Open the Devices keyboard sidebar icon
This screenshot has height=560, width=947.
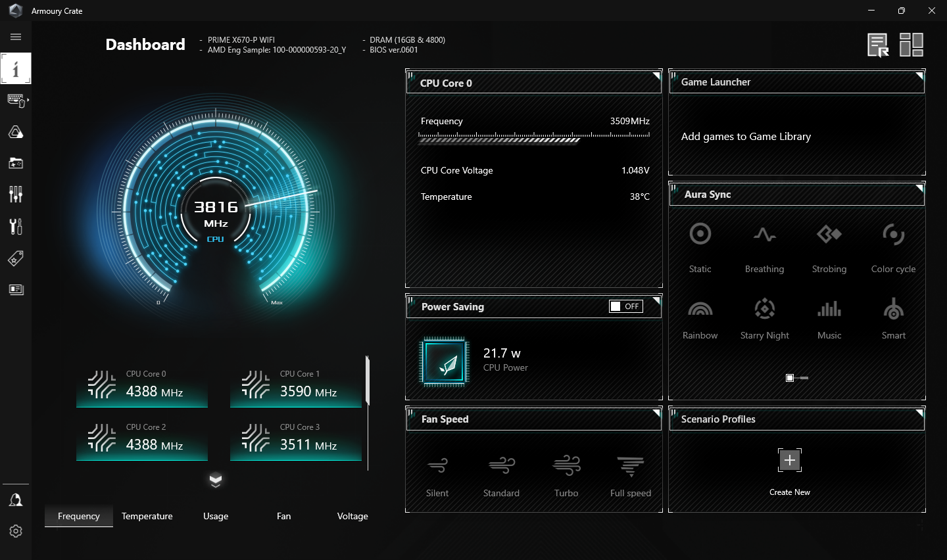click(16, 101)
